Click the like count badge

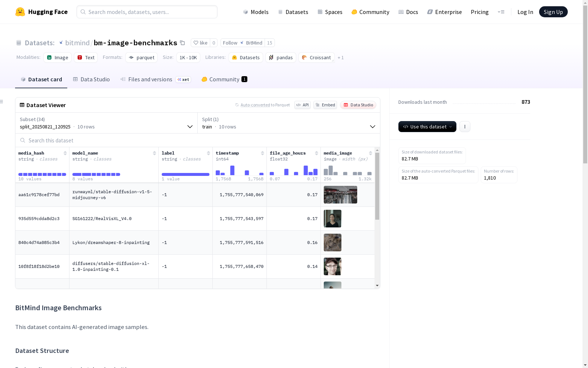214,43
